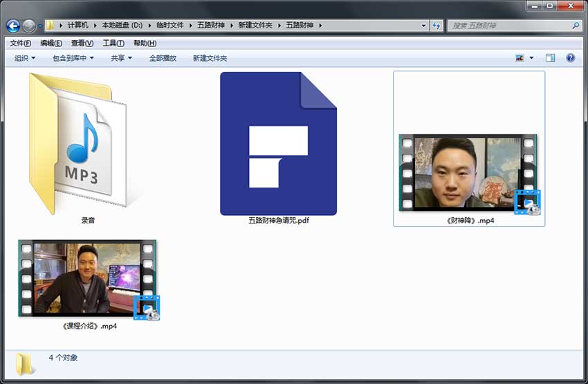
Task: Click the magnifier icon in the search box
Action: pos(576,26)
